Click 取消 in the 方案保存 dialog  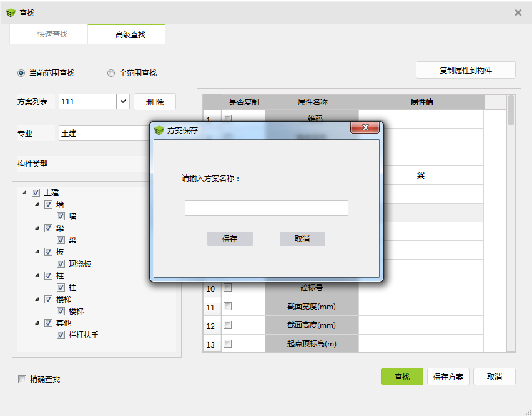click(x=302, y=238)
